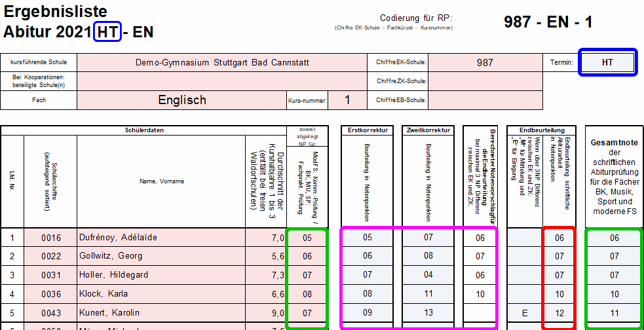The height and width of the screenshot is (330, 644).
Task: Select Holler, Hildegard's Zweitkorrektur score 04
Action: click(428, 275)
